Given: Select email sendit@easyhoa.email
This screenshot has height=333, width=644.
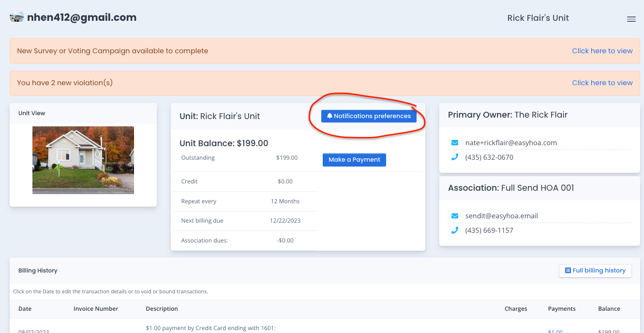Looking at the screenshot, I should click(x=502, y=216).
